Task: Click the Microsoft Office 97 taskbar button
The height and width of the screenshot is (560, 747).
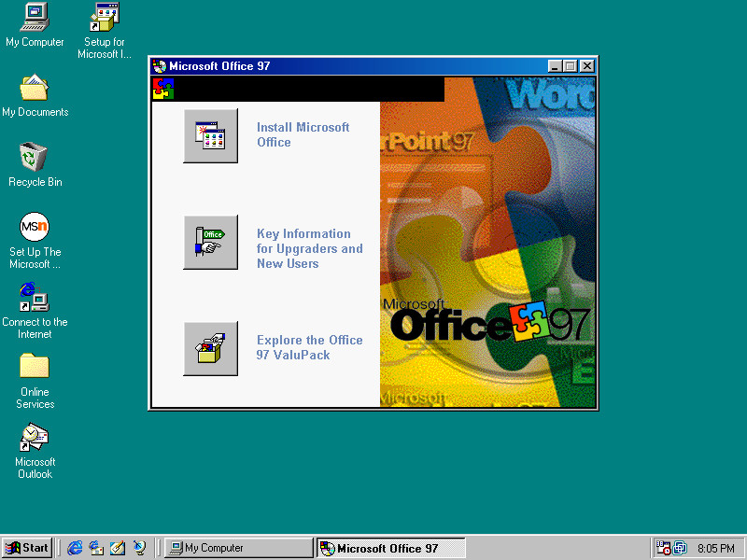Action: coord(390,548)
